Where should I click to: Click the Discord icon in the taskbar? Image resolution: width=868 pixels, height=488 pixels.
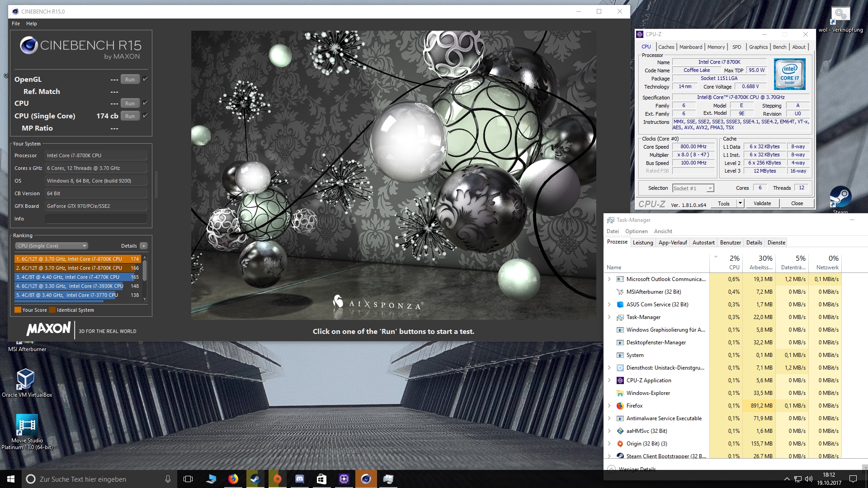coord(299,479)
